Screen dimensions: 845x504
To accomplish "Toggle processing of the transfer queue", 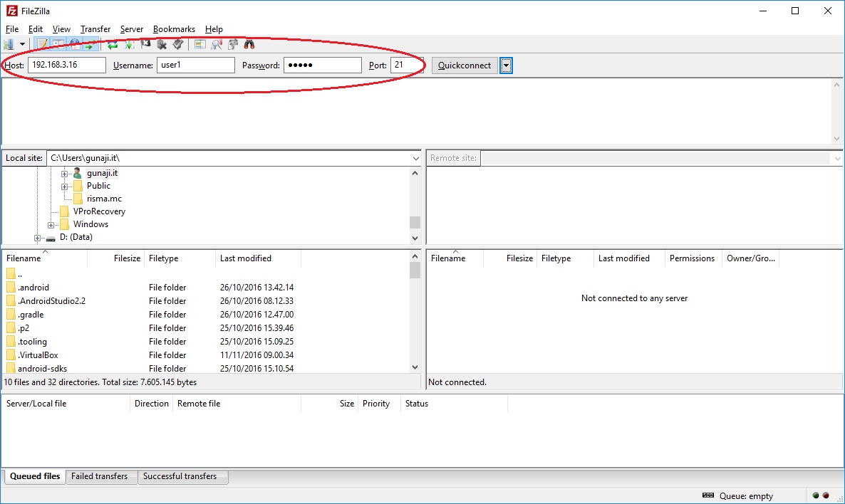I will pos(129,43).
